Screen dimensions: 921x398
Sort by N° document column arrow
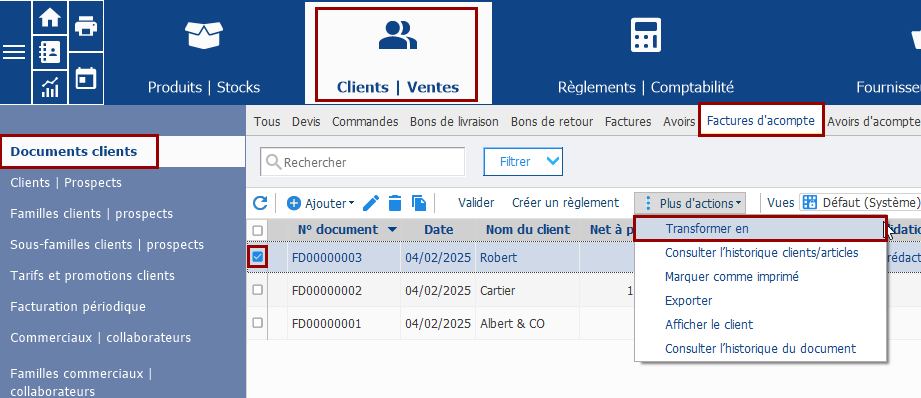[392, 230]
